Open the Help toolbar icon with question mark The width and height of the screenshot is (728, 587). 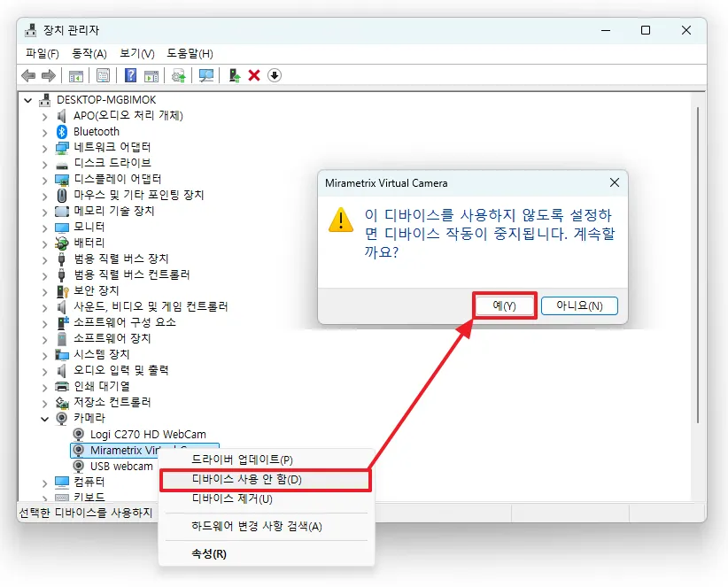pos(131,75)
